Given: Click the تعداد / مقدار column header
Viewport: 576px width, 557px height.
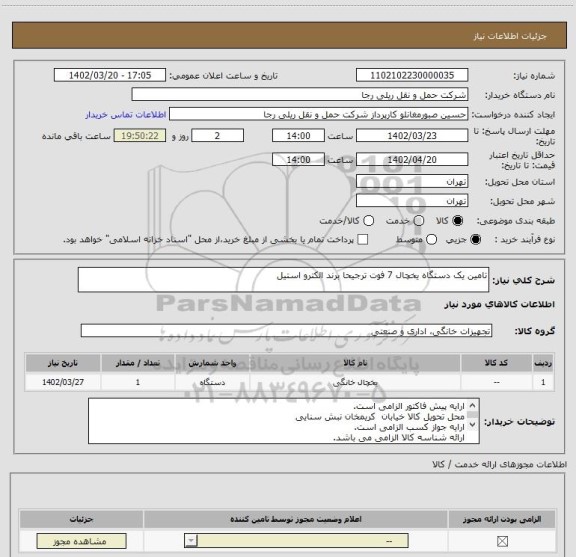Looking at the screenshot, I should tap(138, 363).
